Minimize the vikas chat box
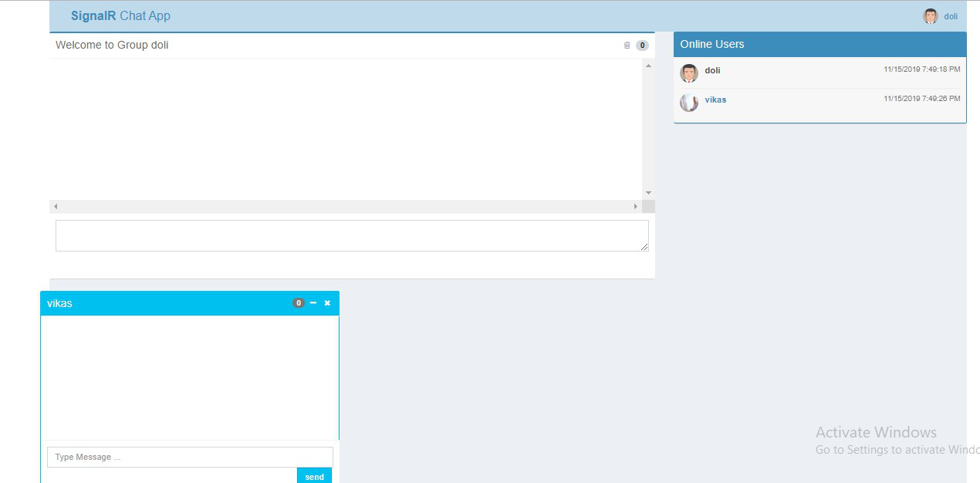This screenshot has height=483, width=980. [313, 303]
